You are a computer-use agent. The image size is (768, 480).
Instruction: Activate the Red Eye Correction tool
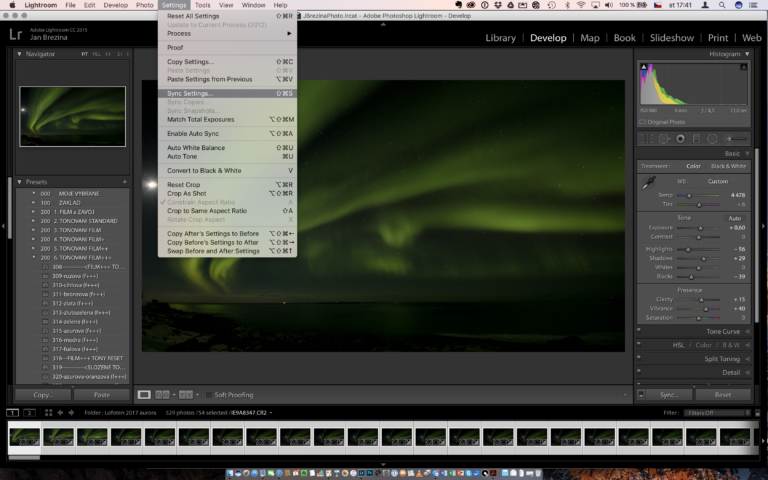tap(680, 138)
